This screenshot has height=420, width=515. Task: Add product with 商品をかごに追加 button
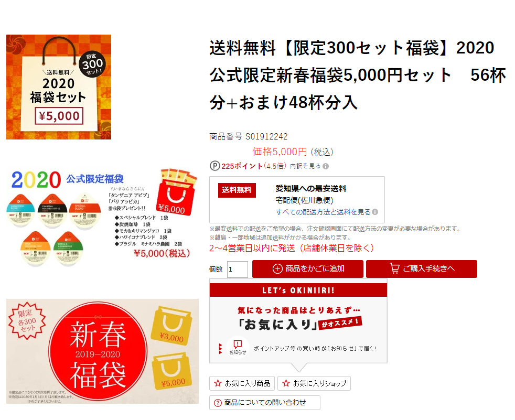308,269
